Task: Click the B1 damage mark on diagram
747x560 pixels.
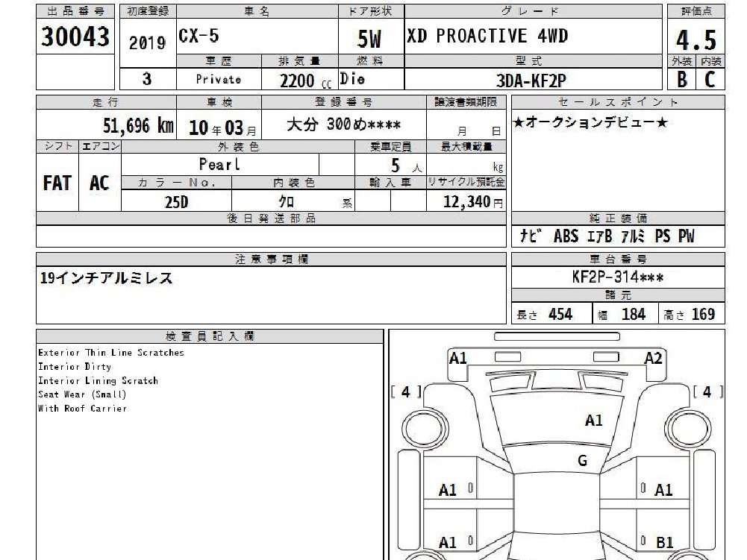Action: (665, 542)
